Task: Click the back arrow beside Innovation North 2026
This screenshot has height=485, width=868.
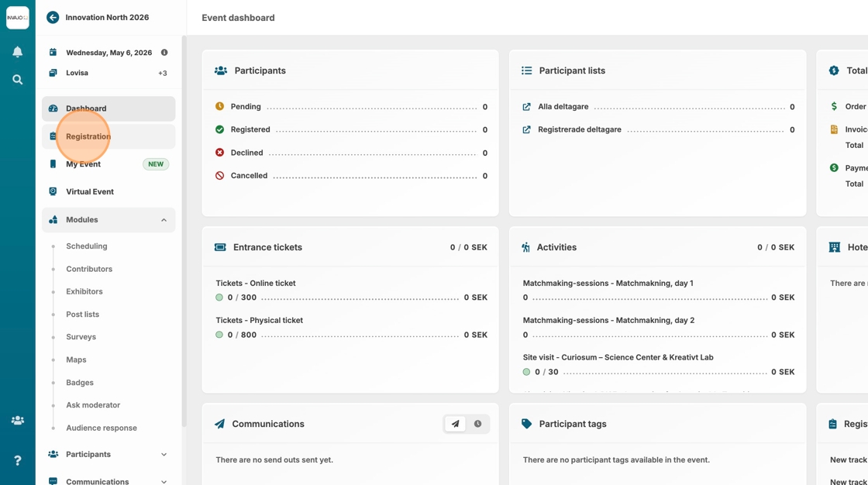Action: (53, 17)
